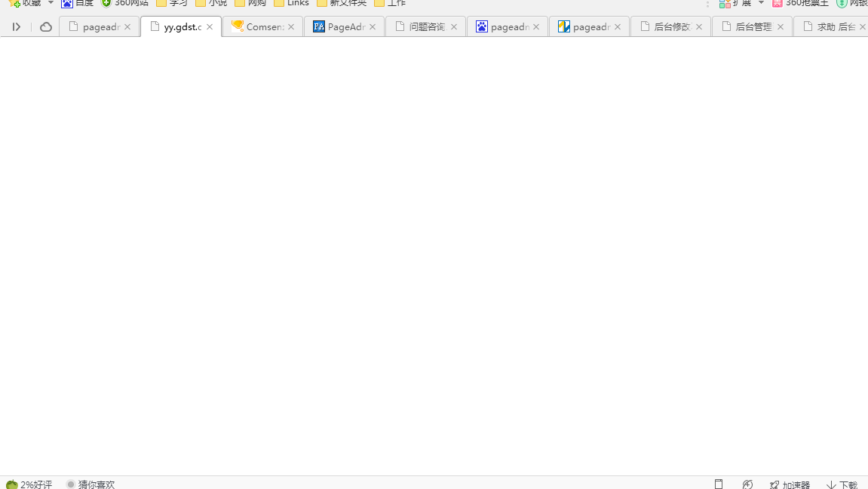Image resolution: width=868 pixels, height=489 pixels.
Task: Expand the 收藏 favorites dropdown arrow
Action: 51,3
